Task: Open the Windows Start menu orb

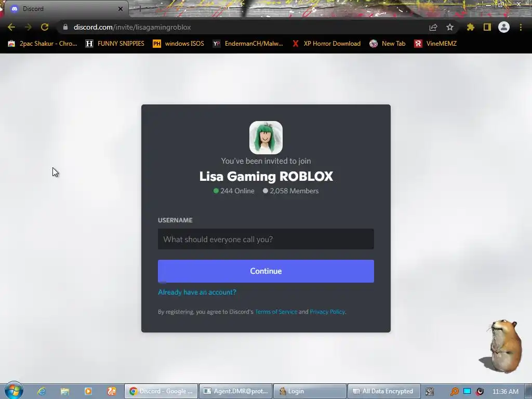Action: pos(14,391)
